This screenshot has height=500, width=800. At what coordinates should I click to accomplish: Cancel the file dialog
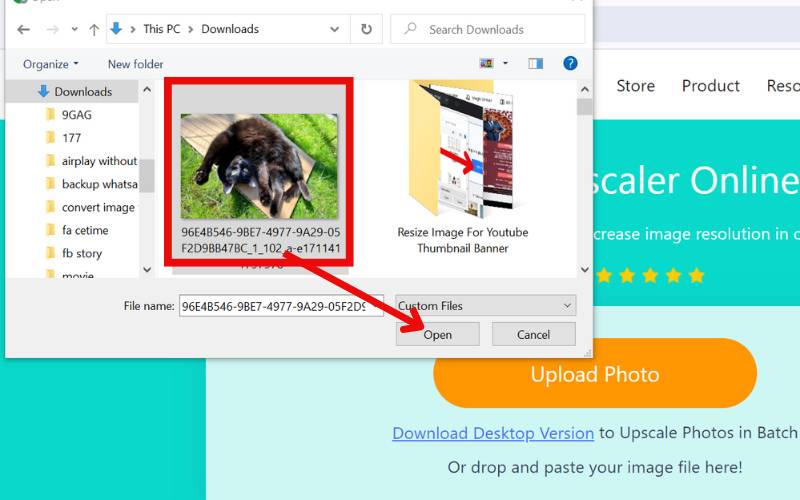pos(534,335)
